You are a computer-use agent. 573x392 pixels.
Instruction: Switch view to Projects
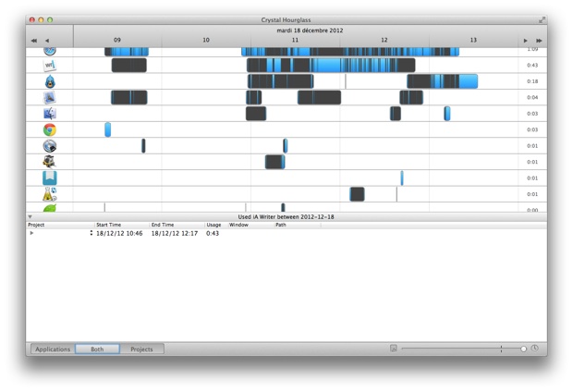141,349
